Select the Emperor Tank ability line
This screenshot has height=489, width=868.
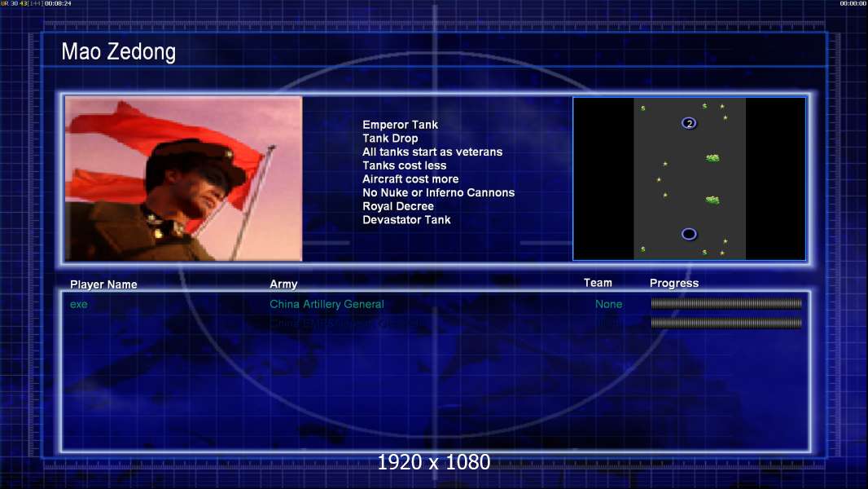pos(400,125)
